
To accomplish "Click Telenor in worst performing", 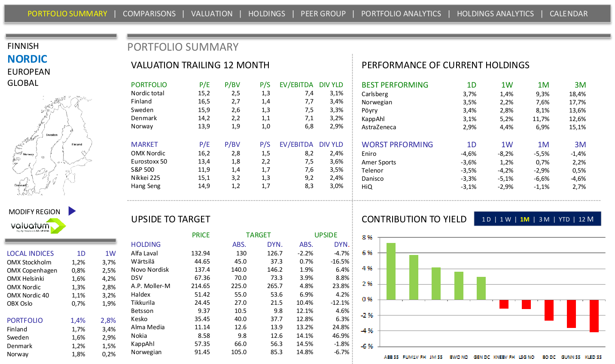I will (372, 170).
